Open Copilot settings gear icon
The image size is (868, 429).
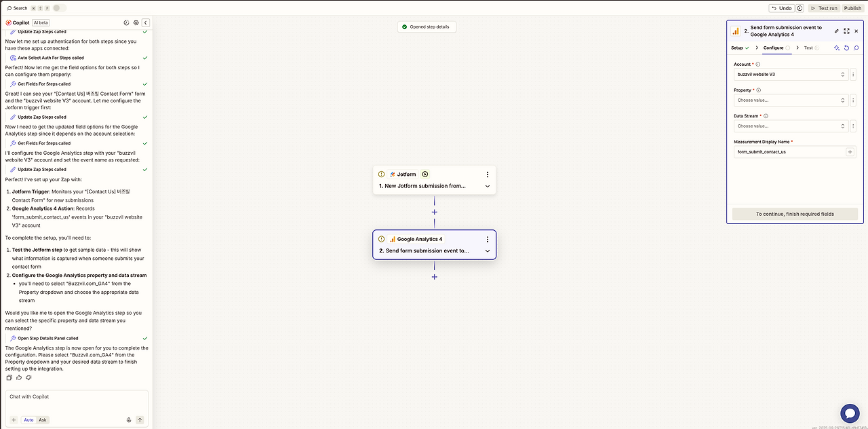136,22
